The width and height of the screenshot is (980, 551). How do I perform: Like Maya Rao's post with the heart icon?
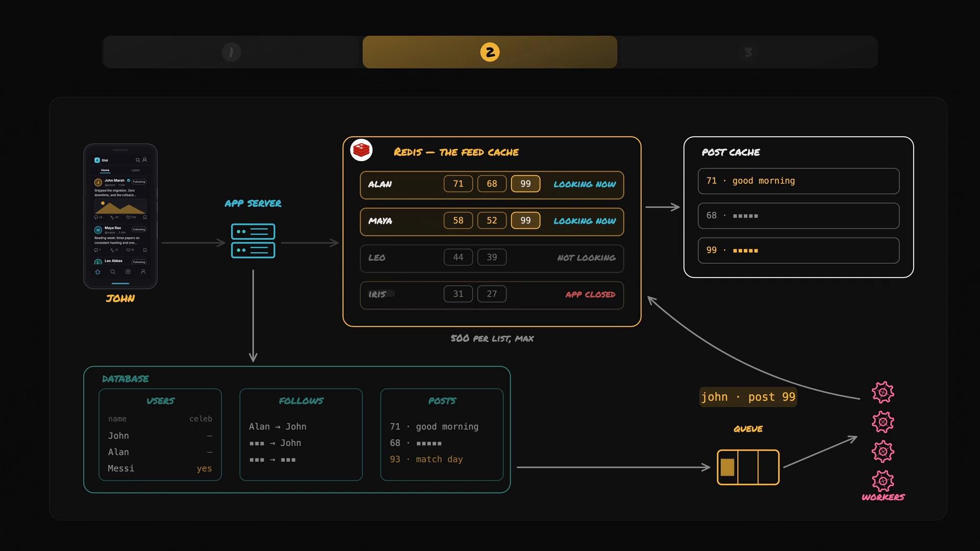pos(128,250)
